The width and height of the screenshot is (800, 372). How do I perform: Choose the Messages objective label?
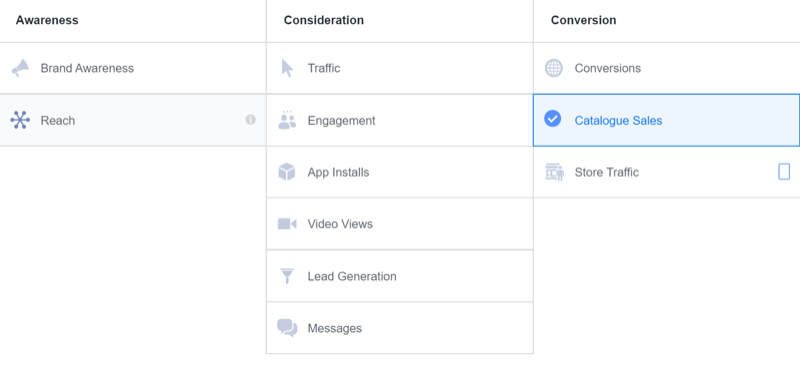click(335, 328)
